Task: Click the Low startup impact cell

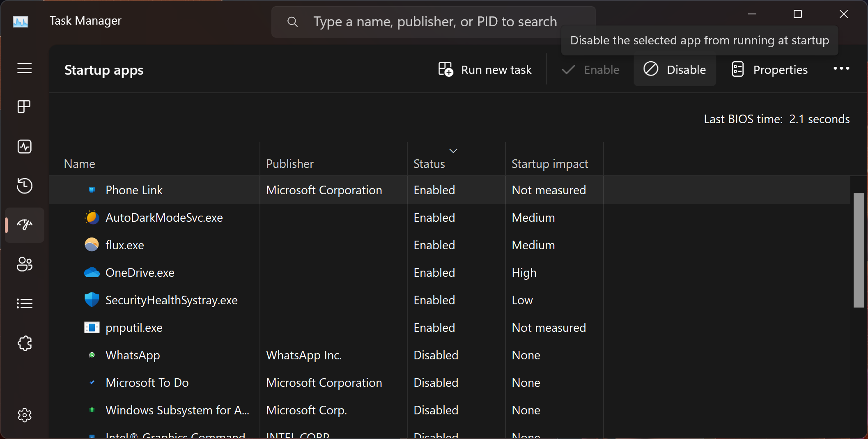Action: (522, 300)
